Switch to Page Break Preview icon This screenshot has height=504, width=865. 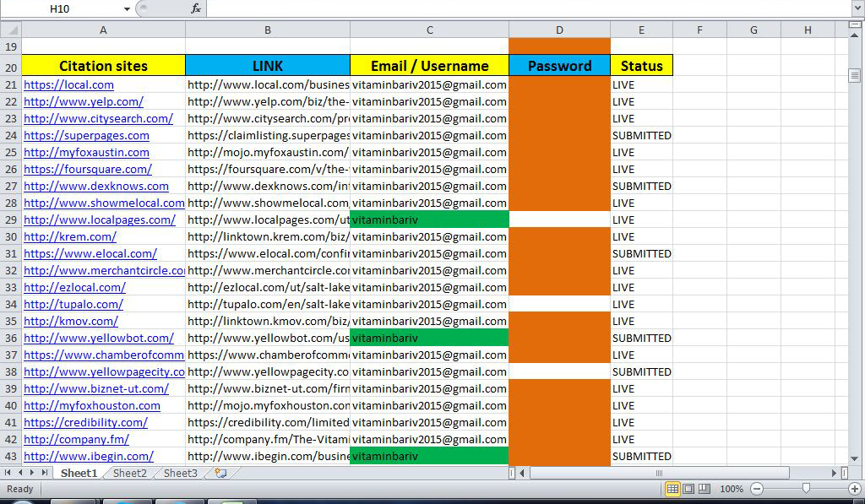[705, 489]
